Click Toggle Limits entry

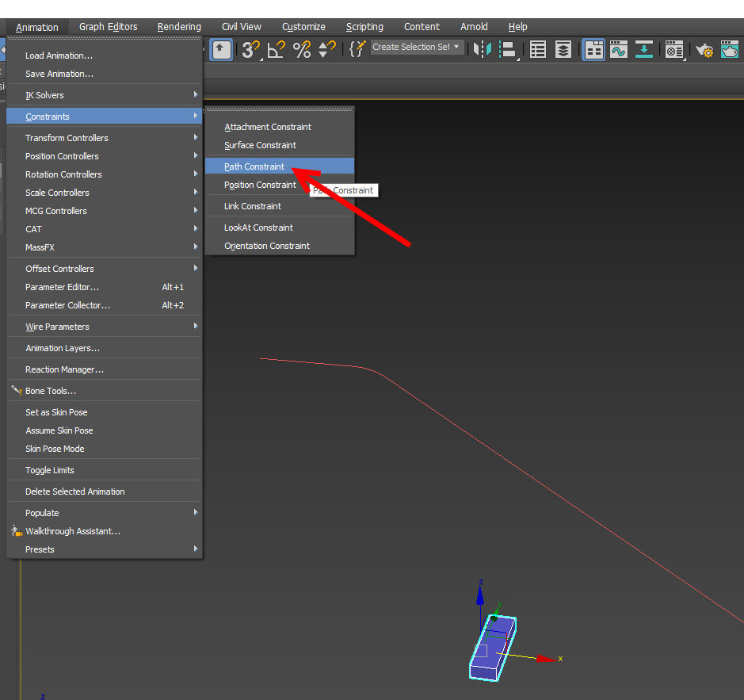105,470
